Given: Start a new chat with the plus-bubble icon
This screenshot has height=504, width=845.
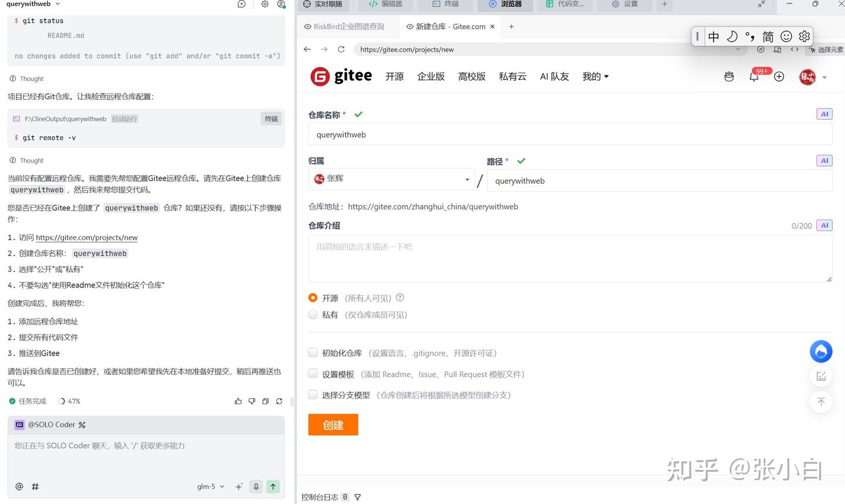Looking at the screenshot, I should pos(241,4).
